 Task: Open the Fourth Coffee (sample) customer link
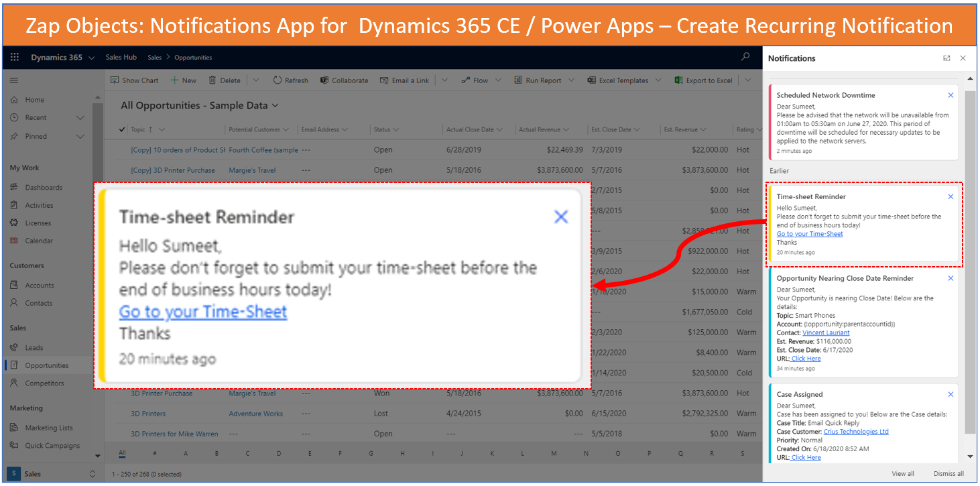click(x=263, y=150)
